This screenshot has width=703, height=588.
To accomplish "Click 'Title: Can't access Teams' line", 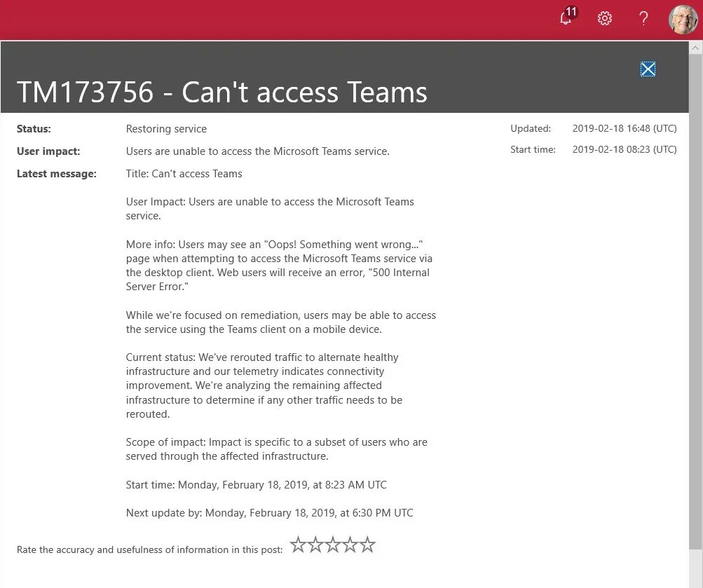I will [x=184, y=174].
